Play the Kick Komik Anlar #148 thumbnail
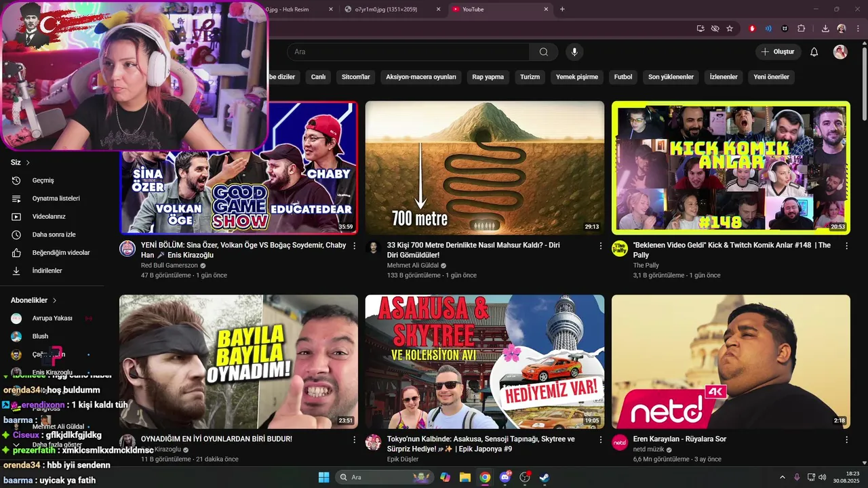This screenshot has height=488, width=868. [x=731, y=168]
